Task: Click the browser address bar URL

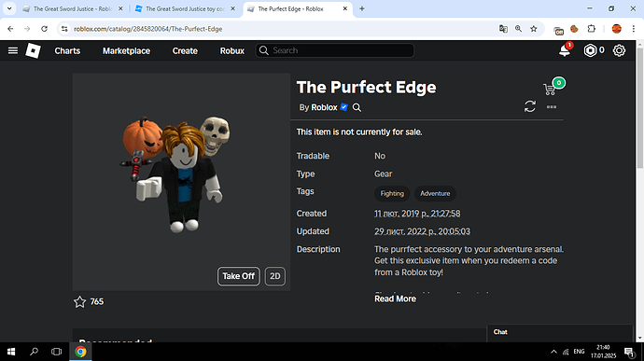Action: (147, 29)
